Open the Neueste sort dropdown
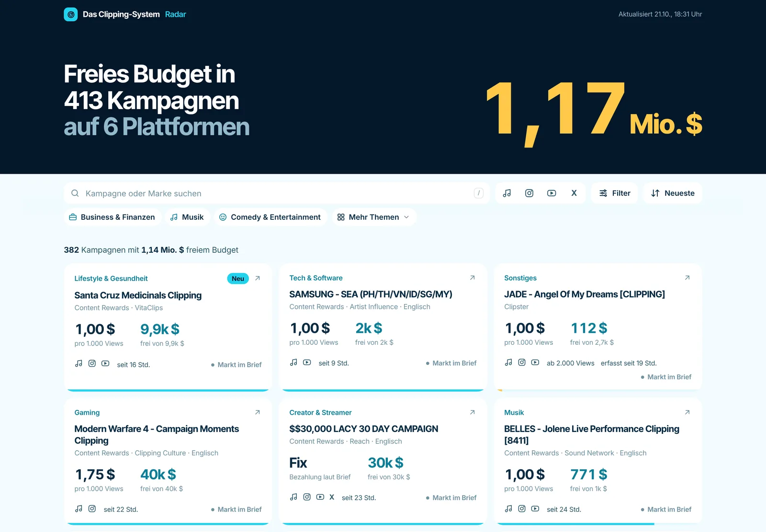766x532 pixels. [x=673, y=193]
